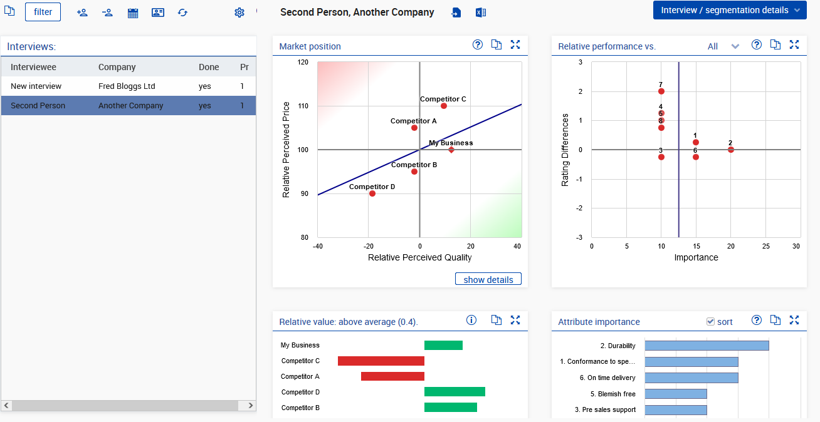Open help for the Market position chart
This screenshot has width=820, height=422.
pos(478,45)
